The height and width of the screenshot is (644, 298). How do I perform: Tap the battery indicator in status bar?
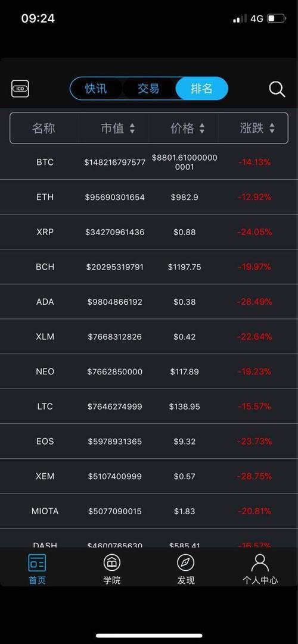(276, 18)
